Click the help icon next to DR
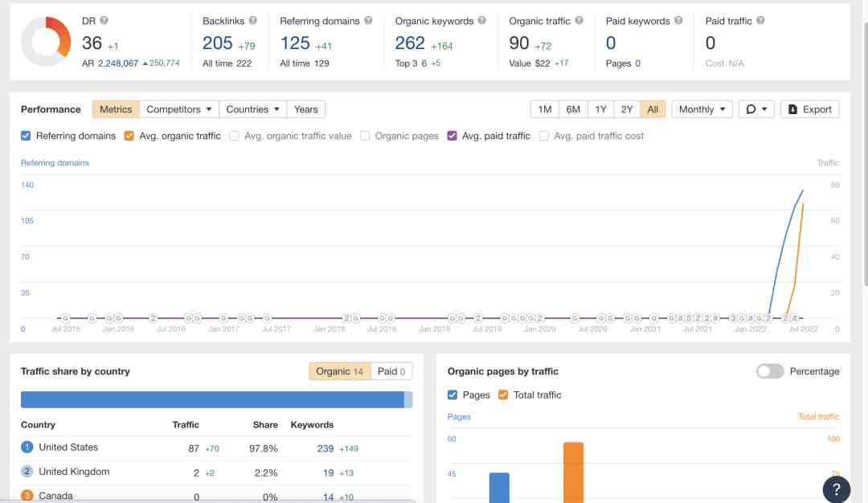Image resolution: width=868 pixels, height=503 pixels. (104, 20)
